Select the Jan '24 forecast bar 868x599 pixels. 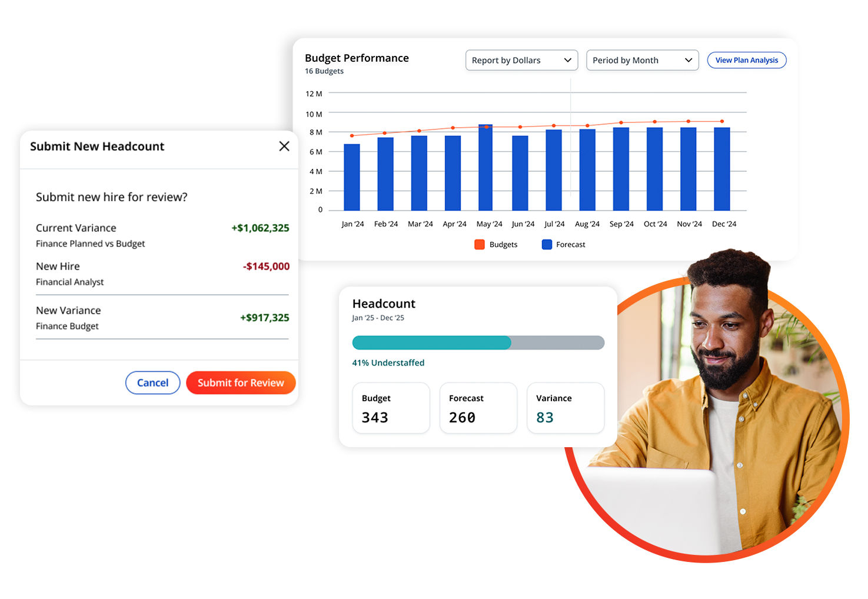[352, 177]
